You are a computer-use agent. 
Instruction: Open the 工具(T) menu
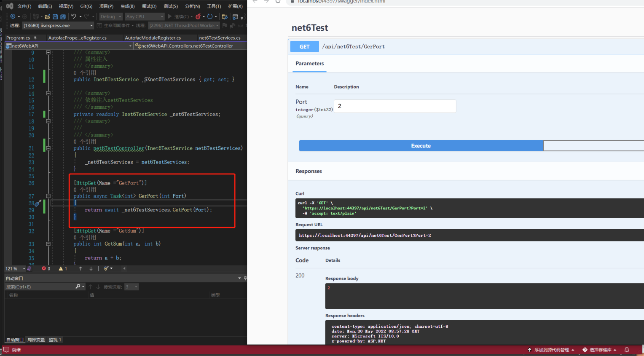[214, 6]
